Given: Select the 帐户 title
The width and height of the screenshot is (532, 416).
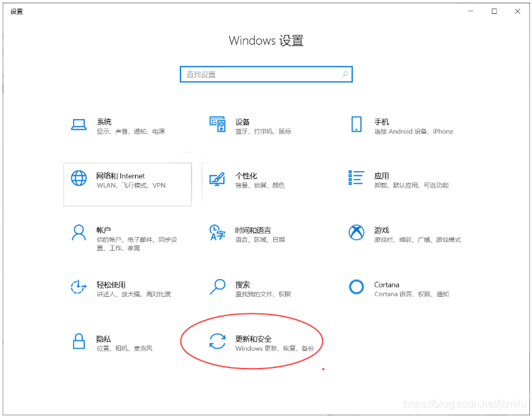Looking at the screenshot, I should [x=103, y=230].
